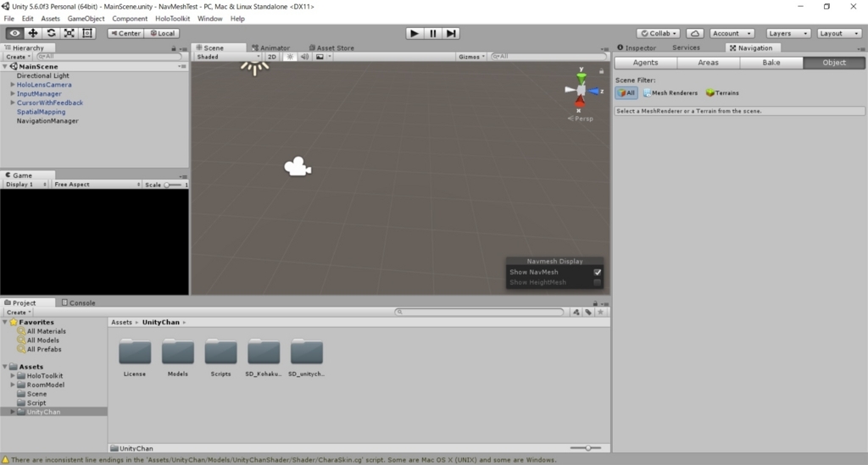This screenshot has width=868, height=465.
Task: Click search by type icon in Project
Action: [576, 312]
